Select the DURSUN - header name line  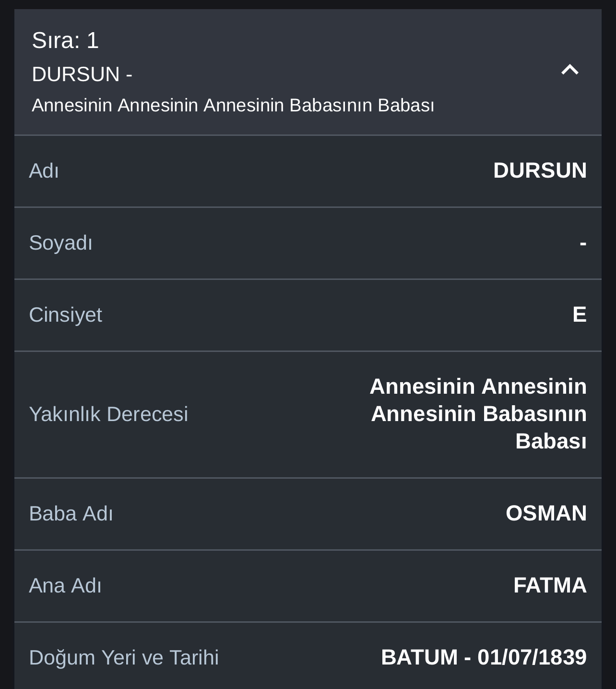(x=82, y=74)
